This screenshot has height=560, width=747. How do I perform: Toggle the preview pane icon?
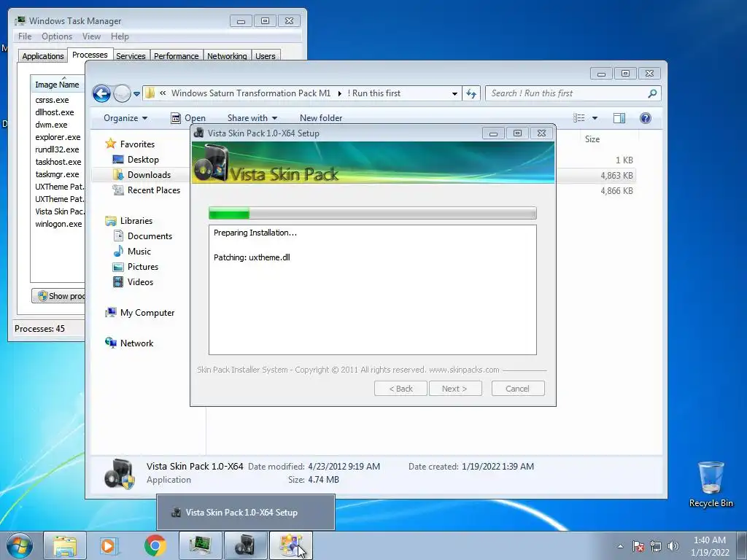click(619, 118)
